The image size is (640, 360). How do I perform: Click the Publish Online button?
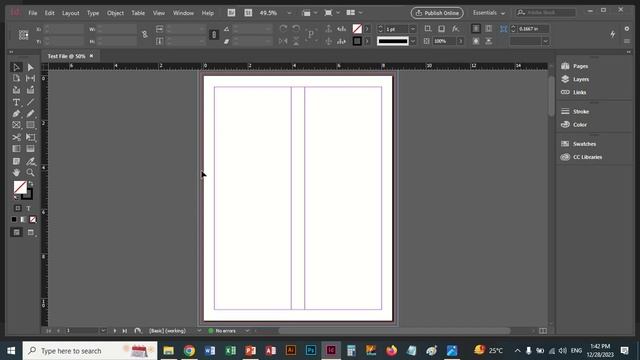click(x=437, y=13)
